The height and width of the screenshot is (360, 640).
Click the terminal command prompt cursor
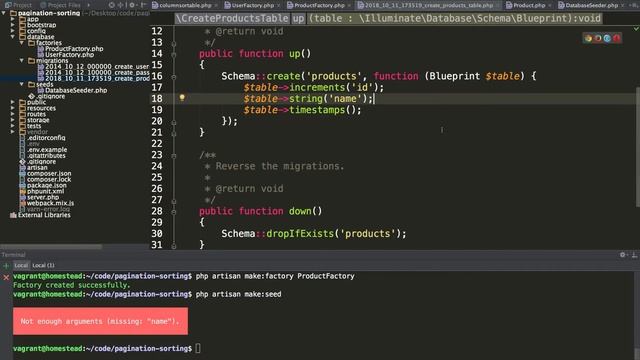(x=198, y=349)
